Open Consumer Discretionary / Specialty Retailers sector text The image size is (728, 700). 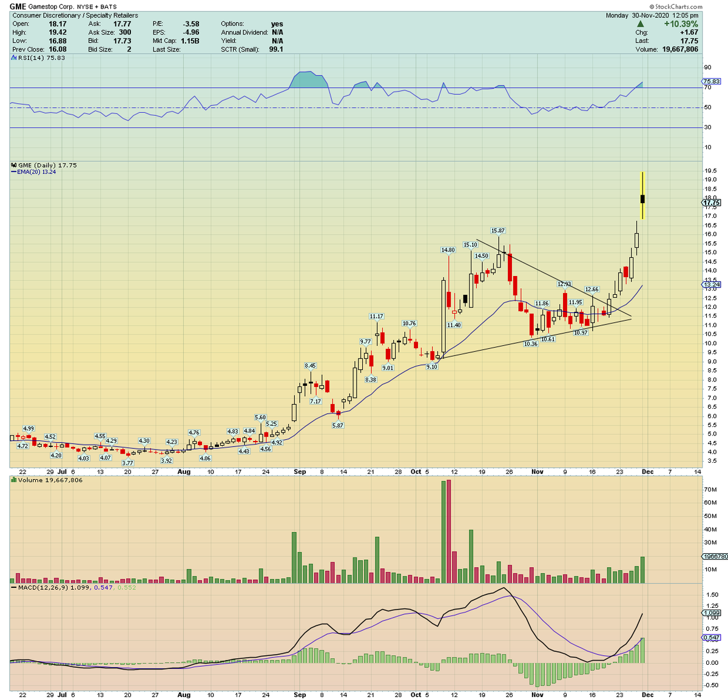click(75, 15)
